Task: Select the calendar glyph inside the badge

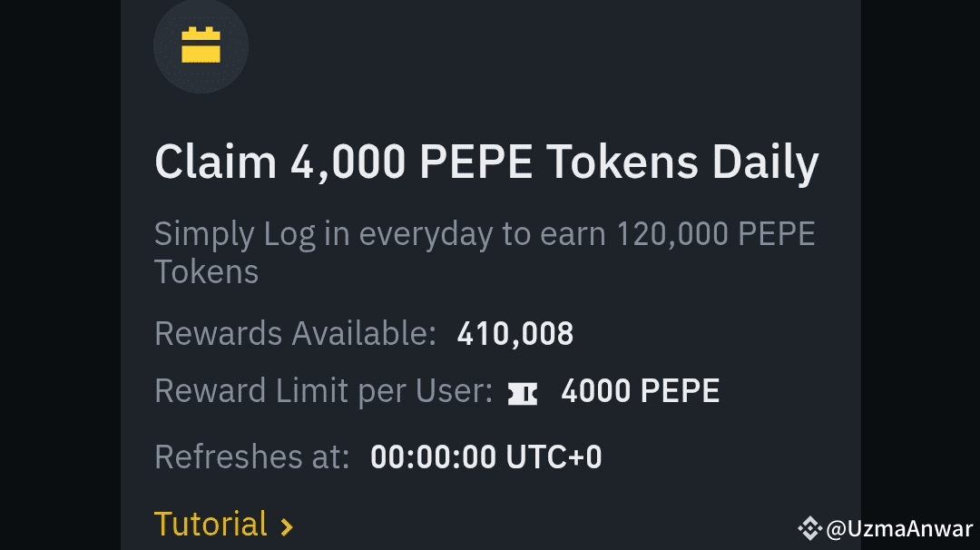Action: [x=201, y=44]
